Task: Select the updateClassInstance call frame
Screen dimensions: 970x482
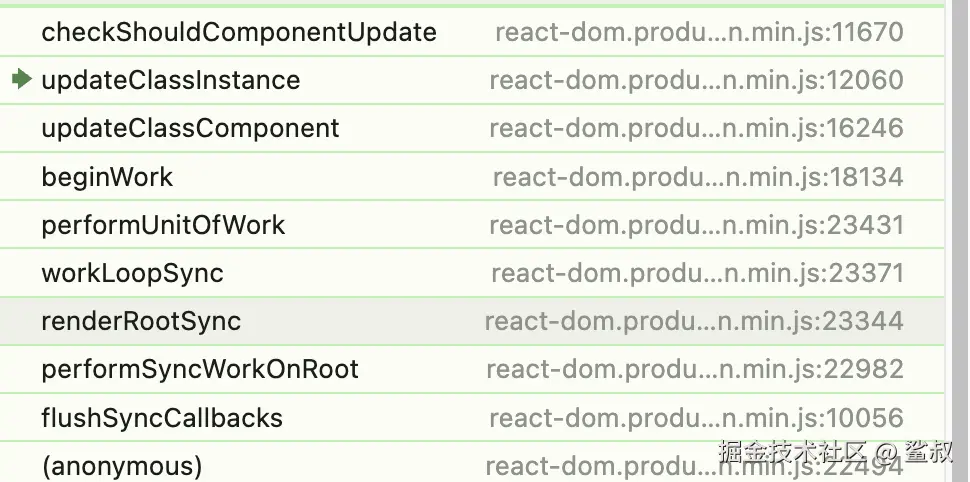Action: click(x=170, y=80)
